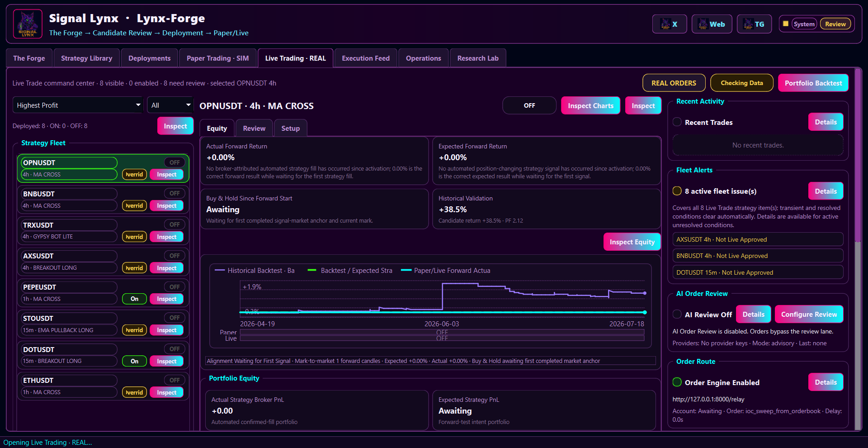Screen dimensions: 868x448
Task: Click the Inspect button above Strategy Fleet
Action: (x=175, y=126)
